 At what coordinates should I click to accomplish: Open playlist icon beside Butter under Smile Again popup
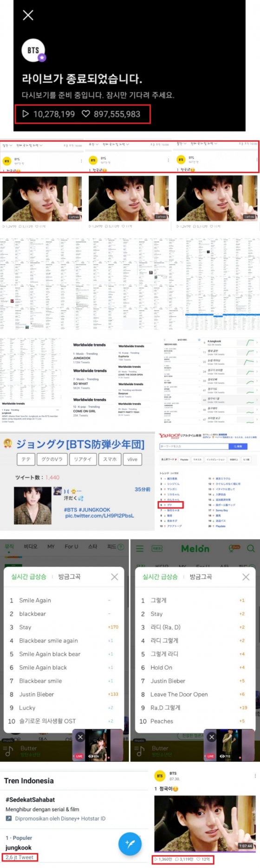(x=8, y=752)
